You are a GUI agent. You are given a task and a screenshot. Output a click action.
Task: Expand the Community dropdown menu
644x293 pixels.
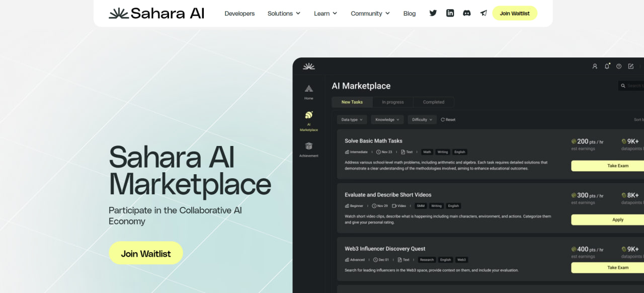(x=370, y=14)
